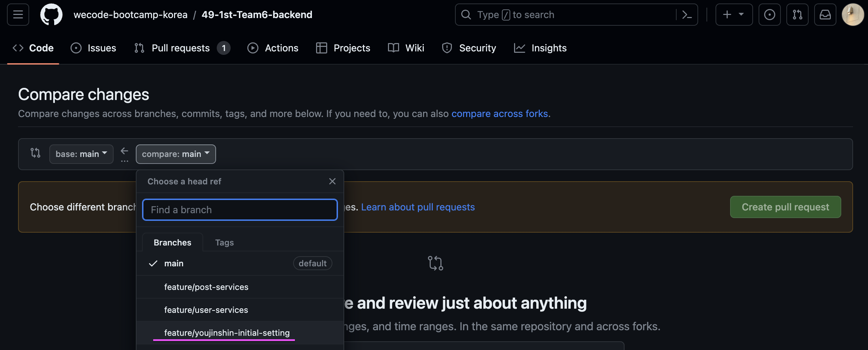Click the large pull request graphic icon

435,263
